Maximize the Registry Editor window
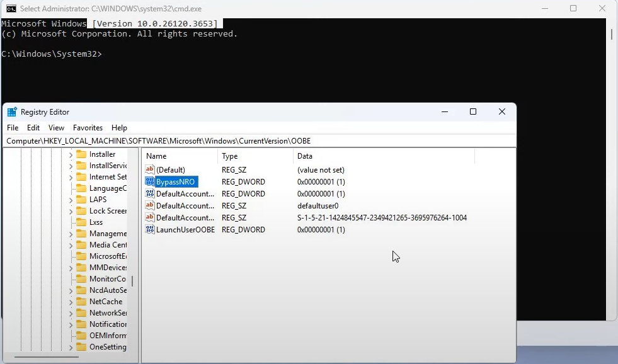618x364 pixels. click(473, 111)
